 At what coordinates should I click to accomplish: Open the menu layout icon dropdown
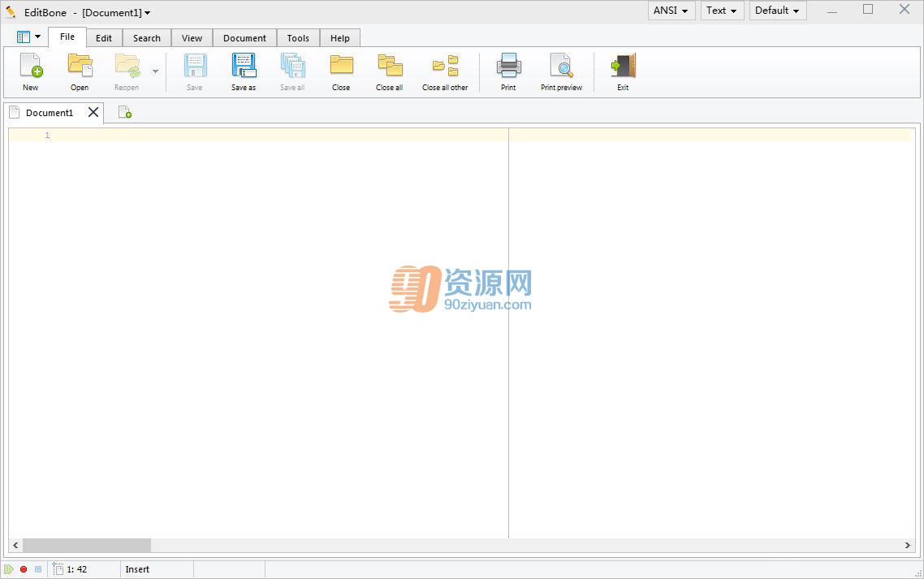pos(28,37)
